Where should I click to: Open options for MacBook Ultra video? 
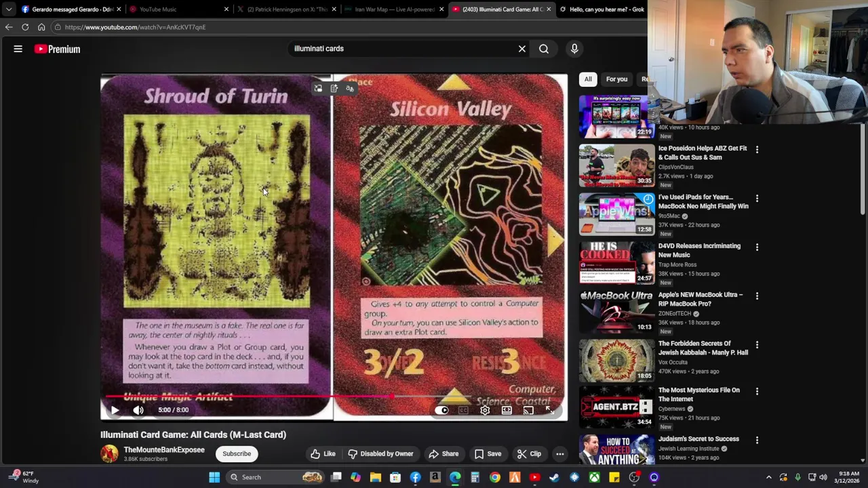point(757,296)
